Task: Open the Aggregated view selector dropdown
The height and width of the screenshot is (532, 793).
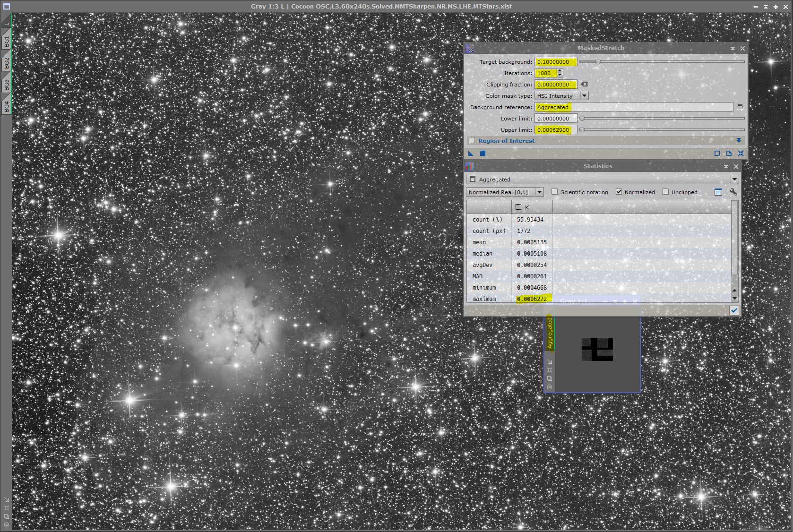Action: pos(734,179)
